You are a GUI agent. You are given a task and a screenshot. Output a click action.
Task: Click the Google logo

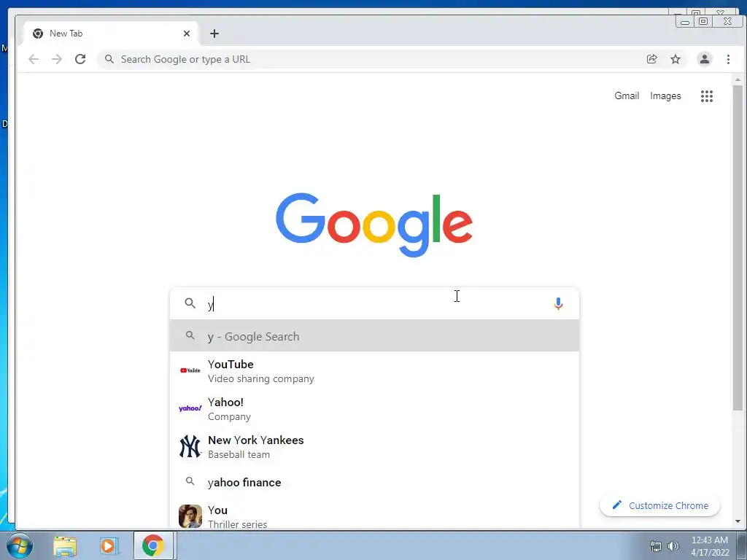point(374,225)
